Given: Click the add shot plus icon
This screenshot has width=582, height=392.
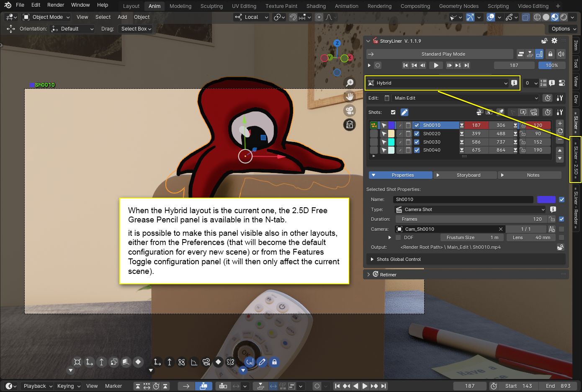Looking at the screenshot, I should [x=560, y=124].
